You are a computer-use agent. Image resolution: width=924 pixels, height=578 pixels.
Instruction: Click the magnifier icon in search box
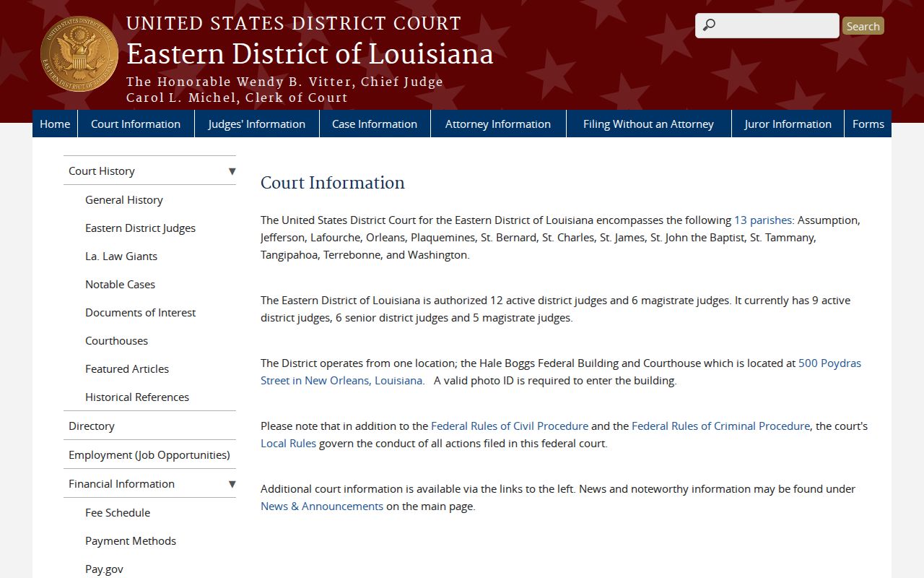click(x=709, y=25)
